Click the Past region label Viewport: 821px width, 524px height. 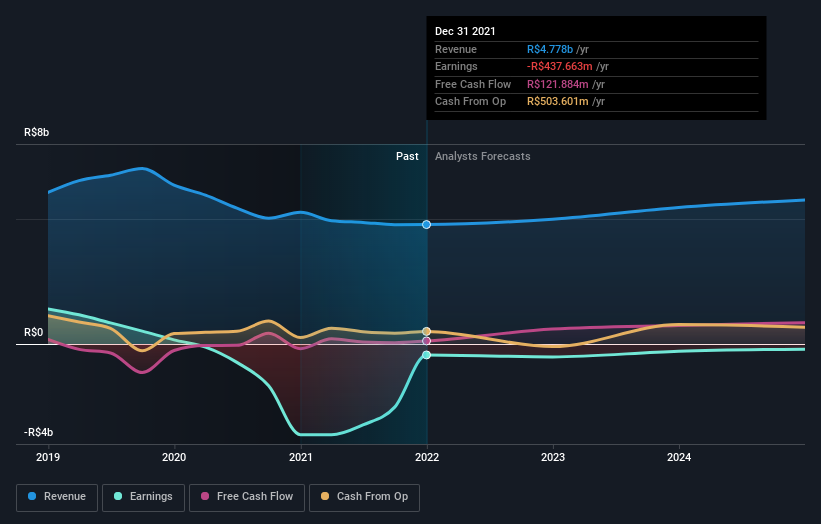pos(407,156)
